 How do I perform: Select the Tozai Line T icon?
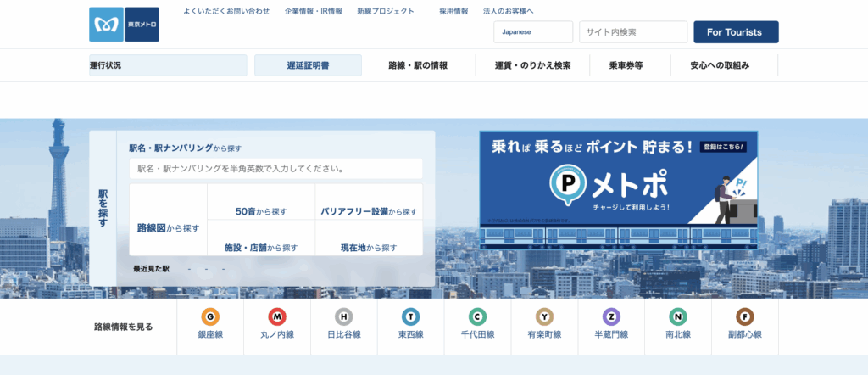(411, 316)
